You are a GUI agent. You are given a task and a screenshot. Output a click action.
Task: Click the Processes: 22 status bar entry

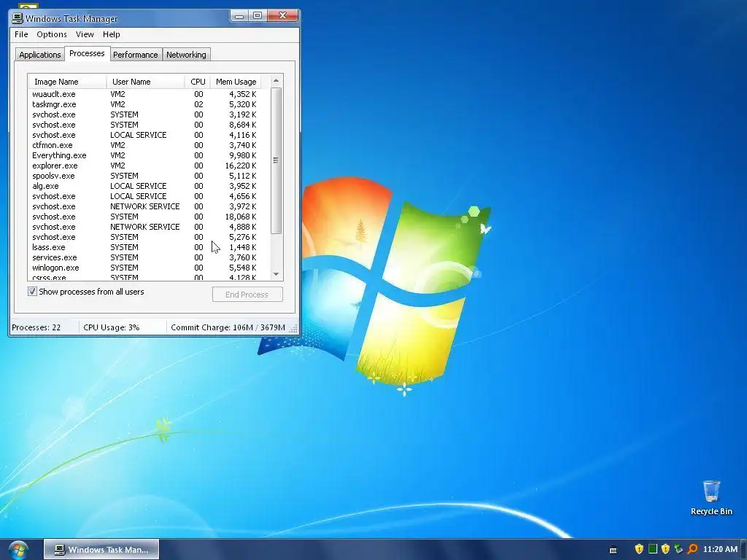point(44,327)
